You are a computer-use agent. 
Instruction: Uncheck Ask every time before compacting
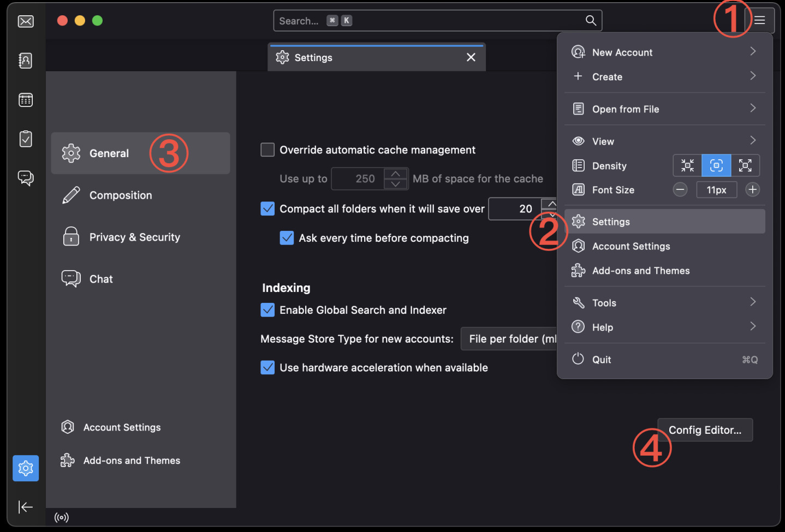click(x=287, y=238)
